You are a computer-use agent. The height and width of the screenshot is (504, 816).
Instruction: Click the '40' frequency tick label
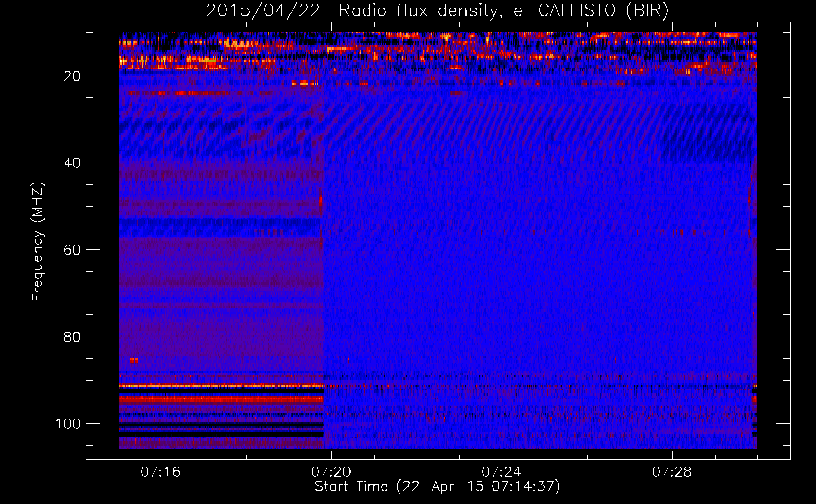(x=72, y=163)
